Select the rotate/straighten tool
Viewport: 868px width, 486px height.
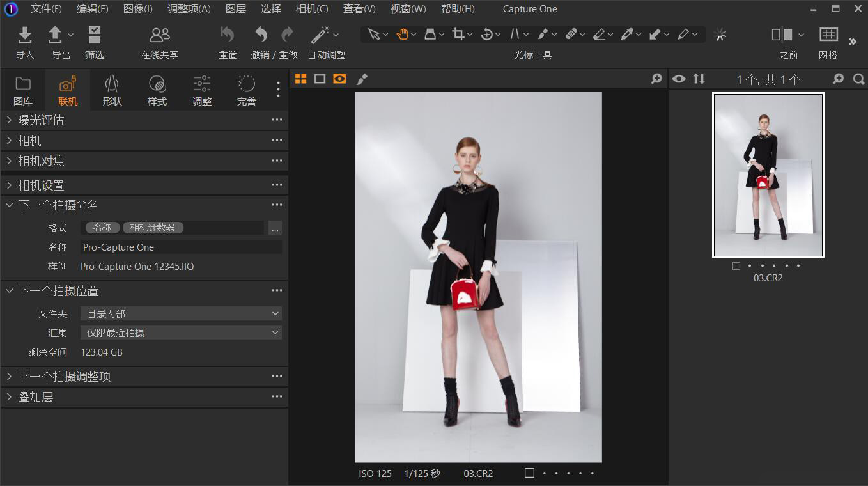pyautogui.click(x=487, y=33)
